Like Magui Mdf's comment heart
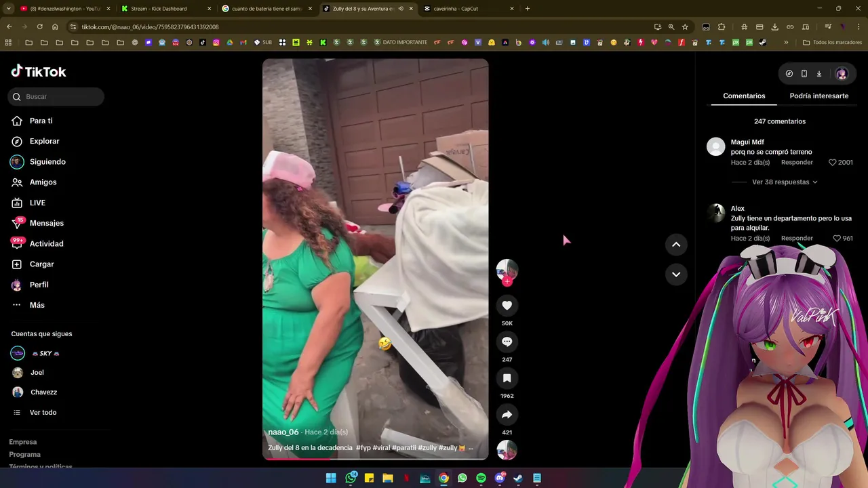Image resolution: width=868 pixels, height=488 pixels. pyautogui.click(x=832, y=163)
